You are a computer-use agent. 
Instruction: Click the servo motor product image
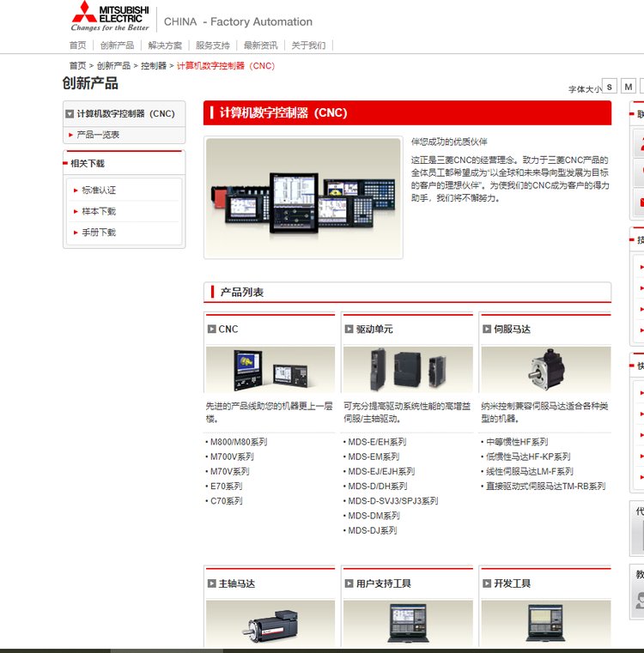(545, 369)
